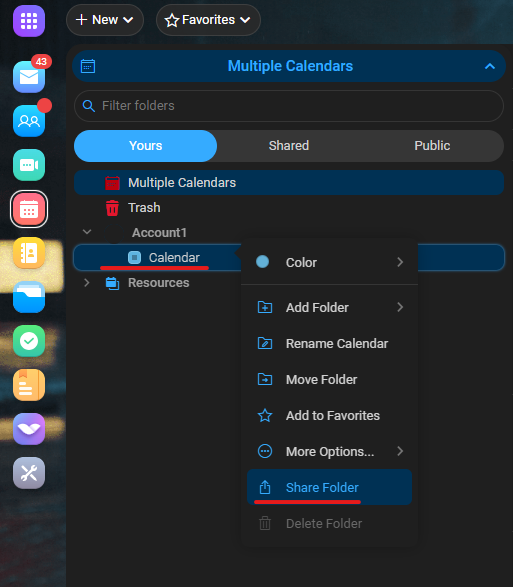The width and height of the screenshot is (513, 587).
Task: Open the tools and settings wrench icon
Action: click(x=29, y=473)
